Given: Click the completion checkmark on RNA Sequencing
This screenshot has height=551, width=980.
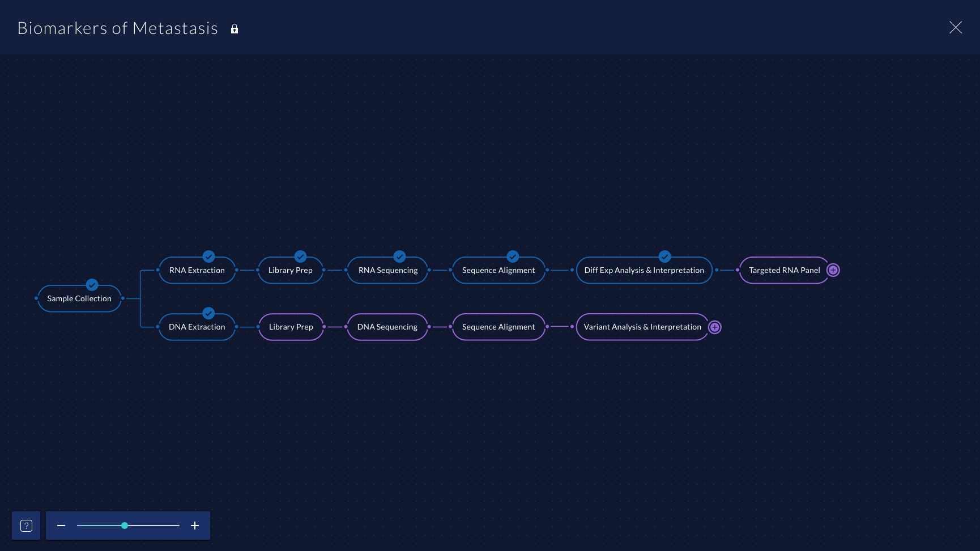Looking at the screenshot, I should pyautogui.click(x=399, y=257).
